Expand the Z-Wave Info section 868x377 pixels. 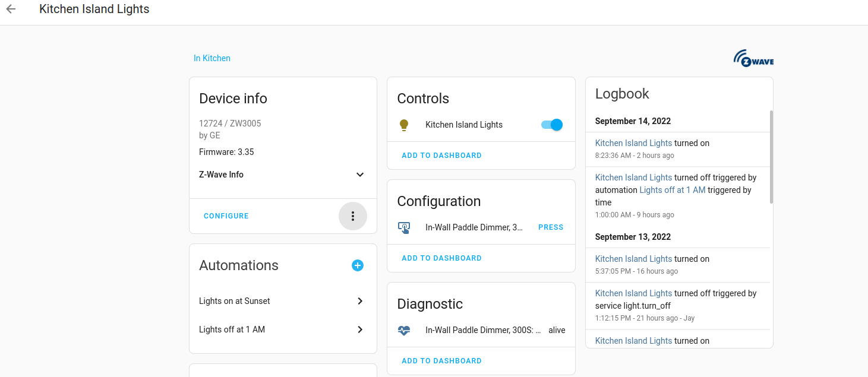pyautogui.click(x=282, y=175)
